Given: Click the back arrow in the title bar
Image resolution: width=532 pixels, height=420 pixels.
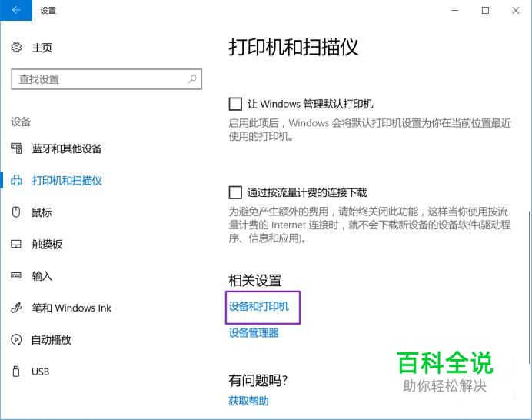Looking at the screenshot, I should coord(16,10).
